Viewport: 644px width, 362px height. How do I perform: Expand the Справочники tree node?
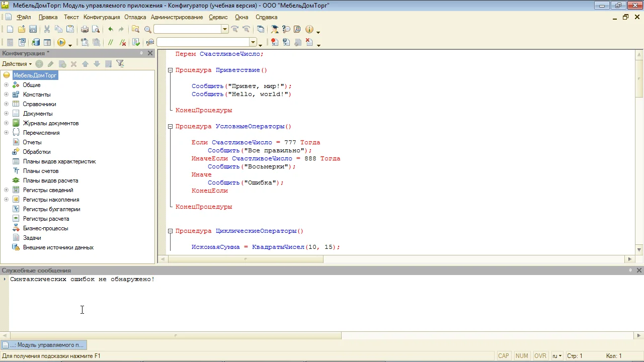(6, 104)
